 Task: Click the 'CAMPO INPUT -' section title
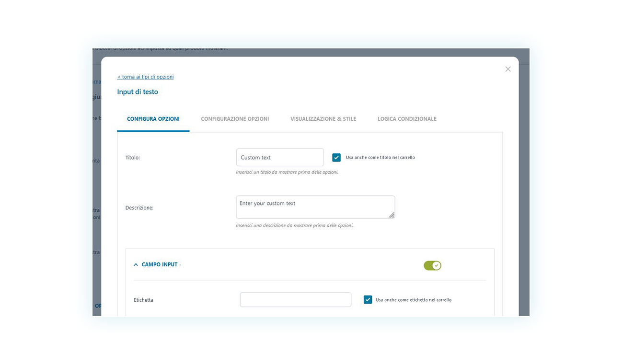point(162,264)
